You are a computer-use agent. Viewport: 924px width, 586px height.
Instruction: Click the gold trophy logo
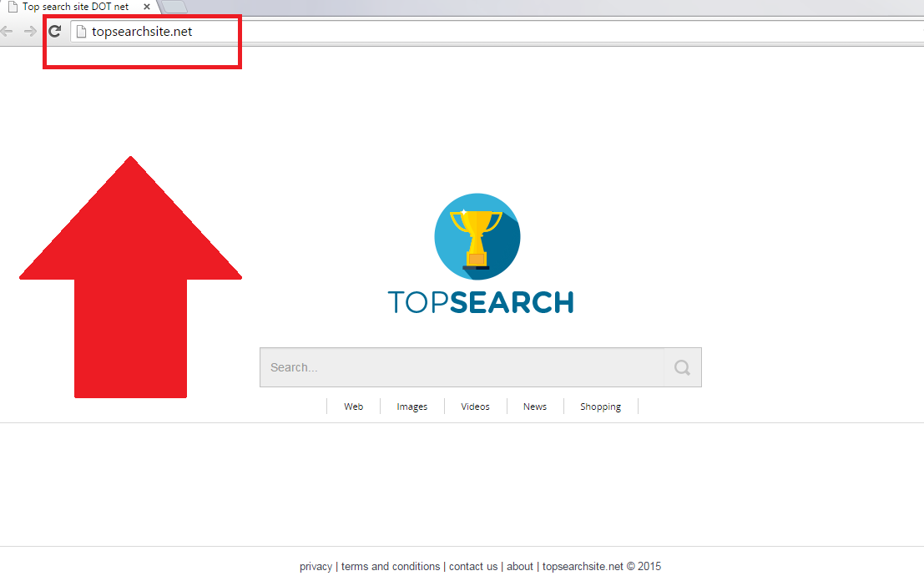pos(477,236)
